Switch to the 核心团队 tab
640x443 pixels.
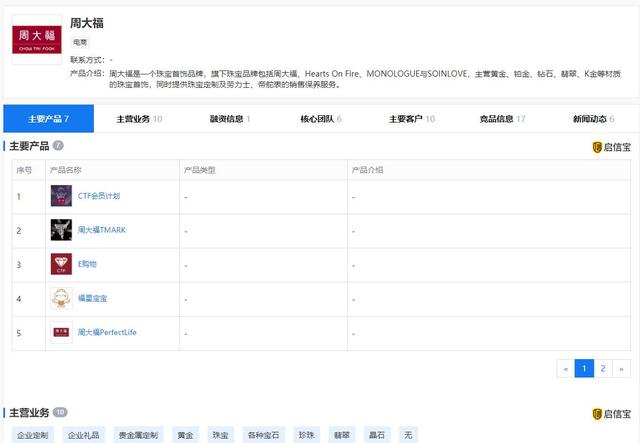click(x=321, y=119)
